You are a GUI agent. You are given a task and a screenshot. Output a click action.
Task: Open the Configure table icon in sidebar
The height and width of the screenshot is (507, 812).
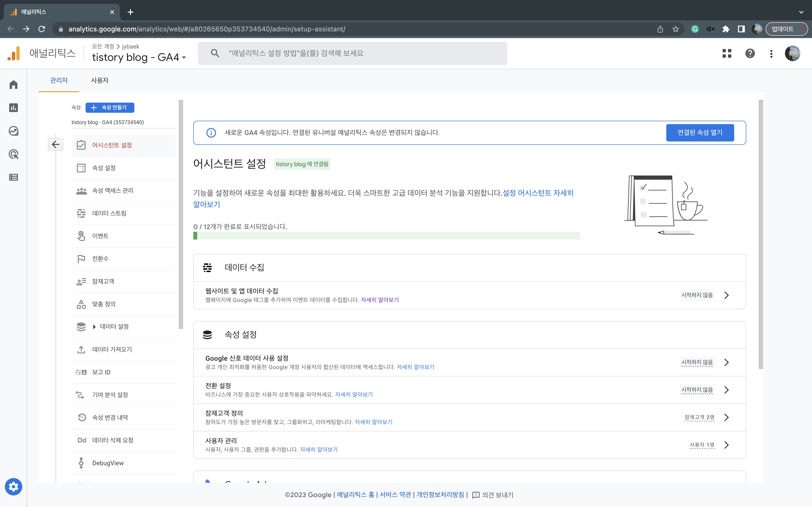pyautogui.click(x=14, y=177)
